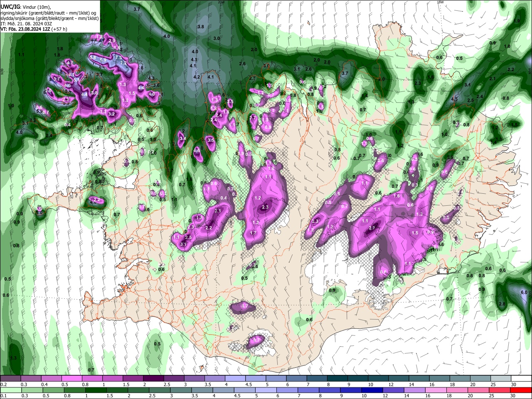Click the '5.0' map value on the west coast
Screen dimensions: 532x399
click(x=39, y=212)
